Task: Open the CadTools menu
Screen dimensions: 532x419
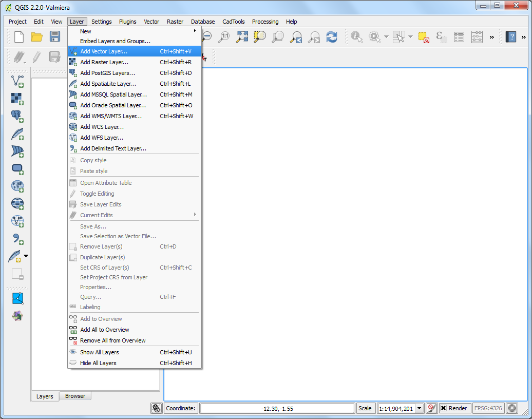Action: pyautogui.click(x=234, y=22)
